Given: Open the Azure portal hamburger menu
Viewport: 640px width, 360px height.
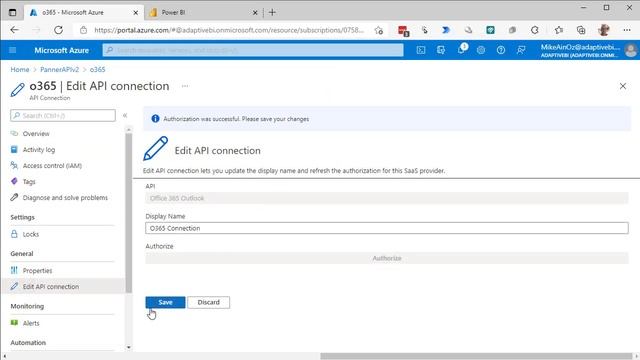Looking at the screenshot, I should [13, 50].
